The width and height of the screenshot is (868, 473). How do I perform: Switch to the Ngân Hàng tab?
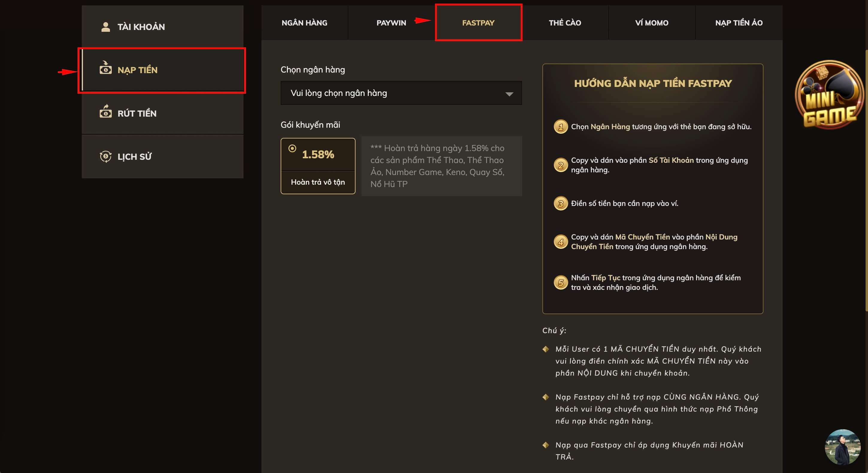(304, 22)
